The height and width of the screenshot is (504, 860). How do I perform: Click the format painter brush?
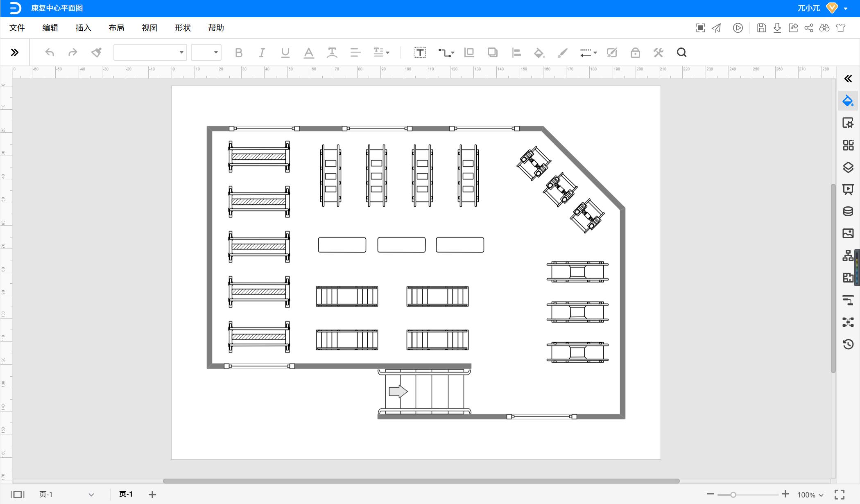click(96, 52)
